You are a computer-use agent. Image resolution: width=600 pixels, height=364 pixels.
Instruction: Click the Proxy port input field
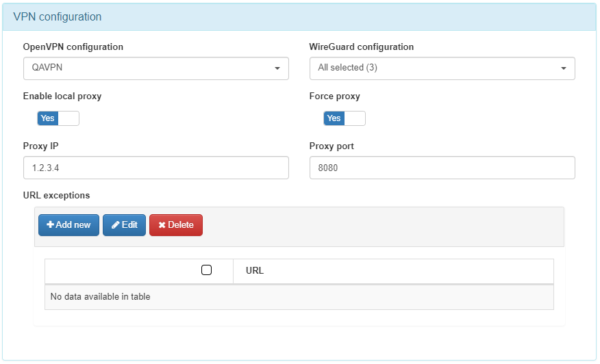pos(442,168)
